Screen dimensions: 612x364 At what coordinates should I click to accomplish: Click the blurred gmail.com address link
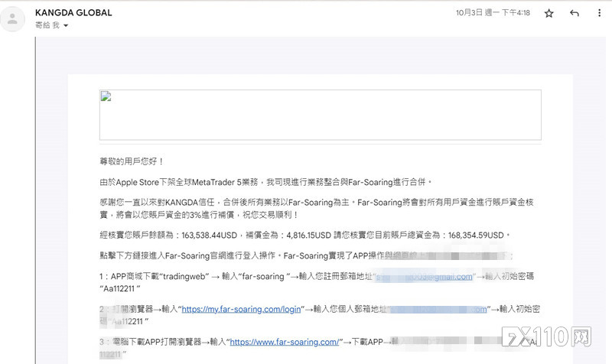pyautogui.click(x=424, y=277)
